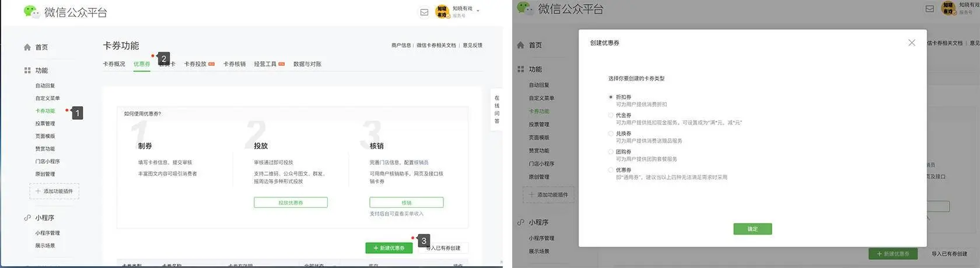The height and width of the screenshot is (268, 980).
Task: Open the 微信卡券相关文档 link in left screenshot
Action: pos(436,46)
